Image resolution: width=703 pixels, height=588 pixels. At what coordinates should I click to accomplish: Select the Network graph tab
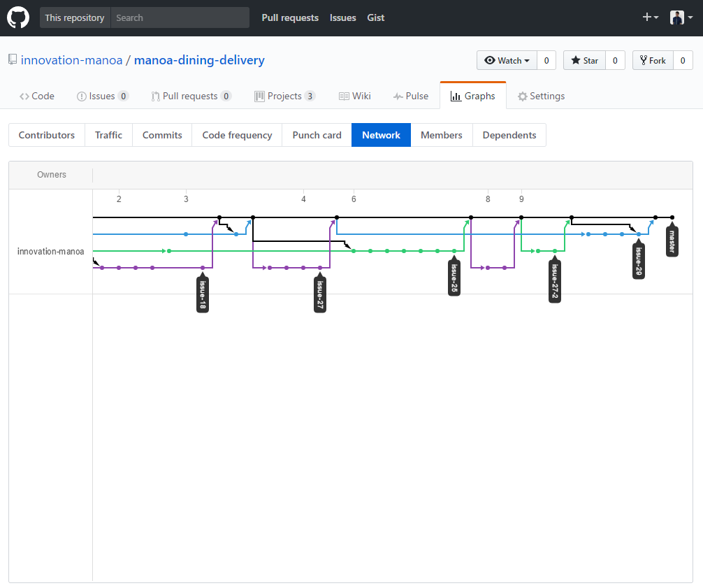click(x=381, y=135)
